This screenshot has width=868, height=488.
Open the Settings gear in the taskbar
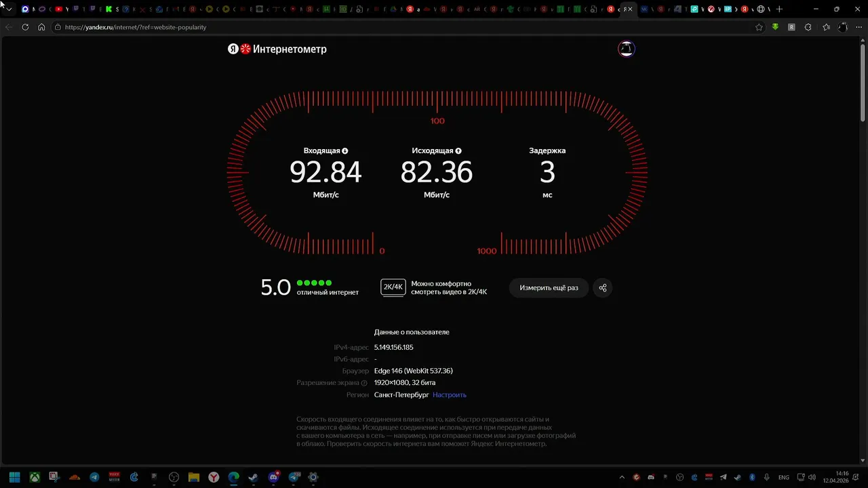[313, 477]
